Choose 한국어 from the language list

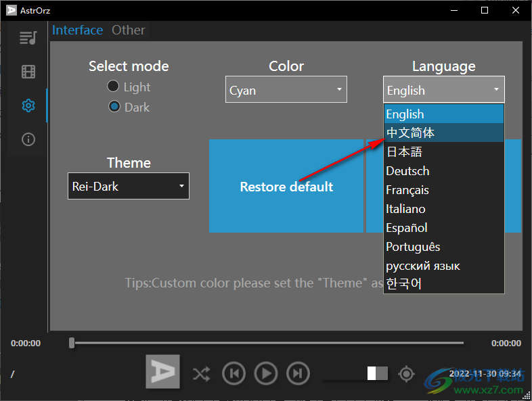[444, 284]
